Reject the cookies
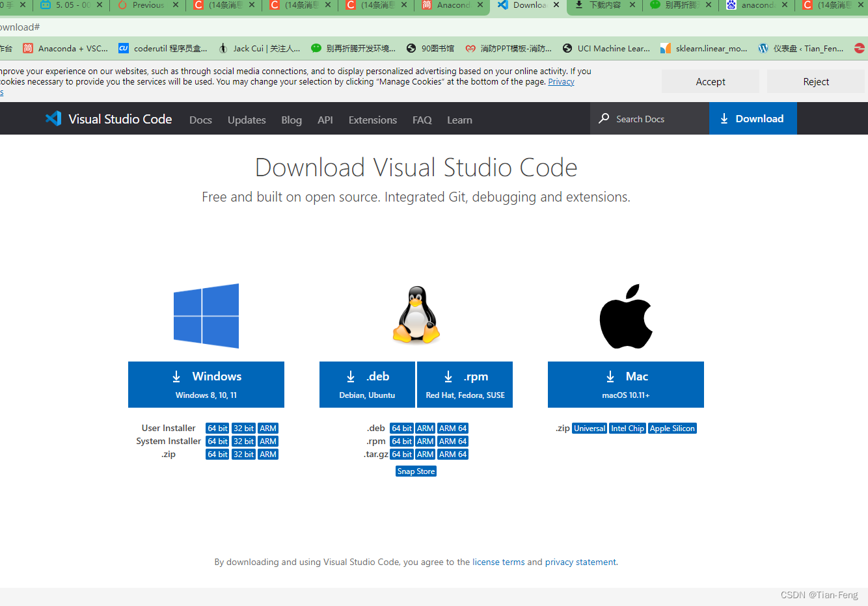 tap(816, 81)
